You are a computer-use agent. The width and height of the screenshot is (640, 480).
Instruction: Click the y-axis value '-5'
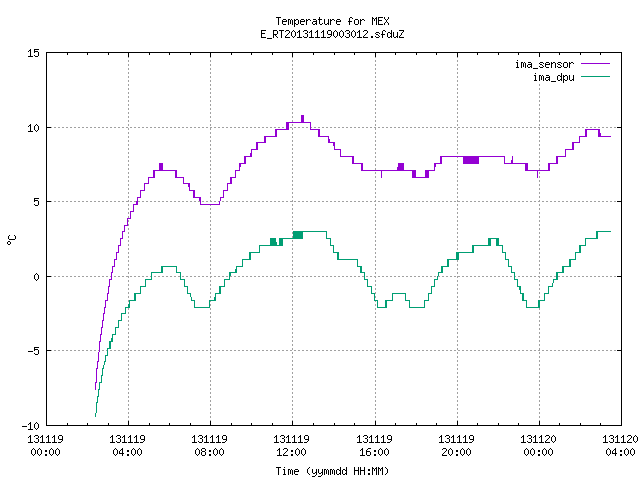coord(33,351)
